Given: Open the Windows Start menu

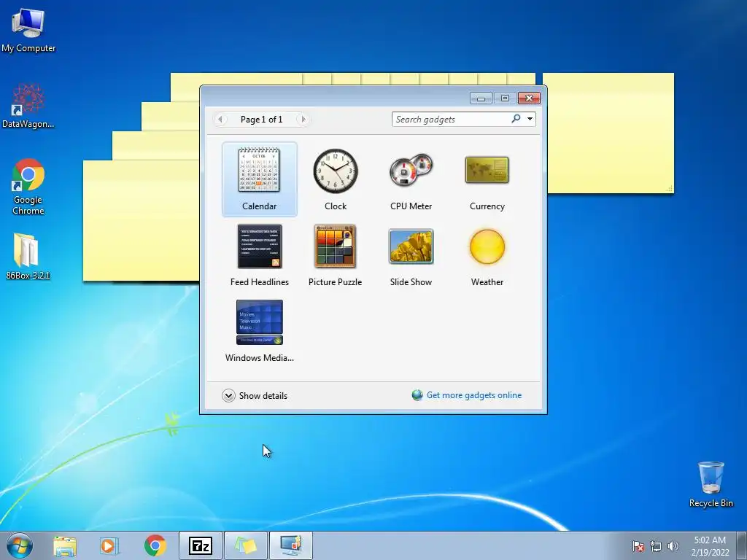Looking at the screenshot, I should 20,545.
